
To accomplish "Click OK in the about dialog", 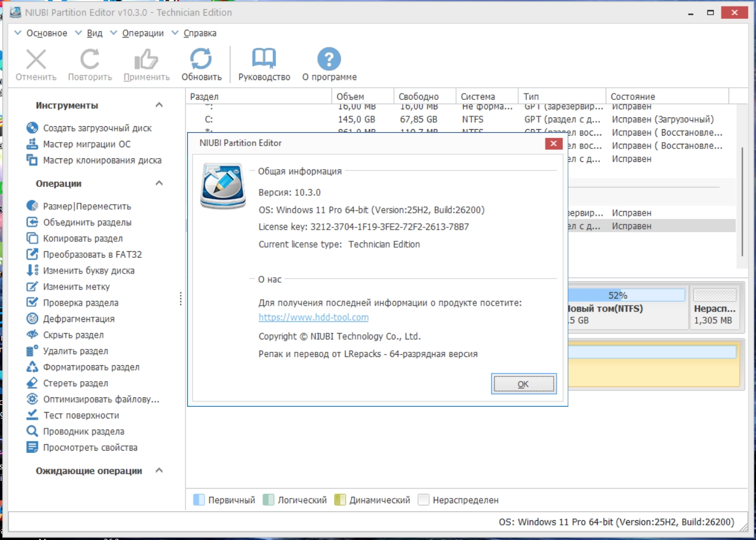I will tap(523, 384).
